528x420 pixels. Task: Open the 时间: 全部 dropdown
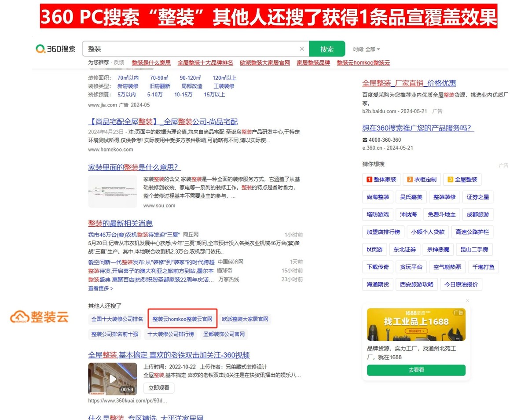tap(367, 49)
